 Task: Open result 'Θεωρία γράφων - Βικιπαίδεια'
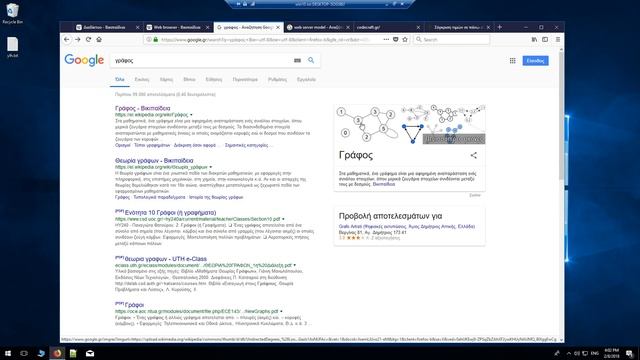(154, 160)
